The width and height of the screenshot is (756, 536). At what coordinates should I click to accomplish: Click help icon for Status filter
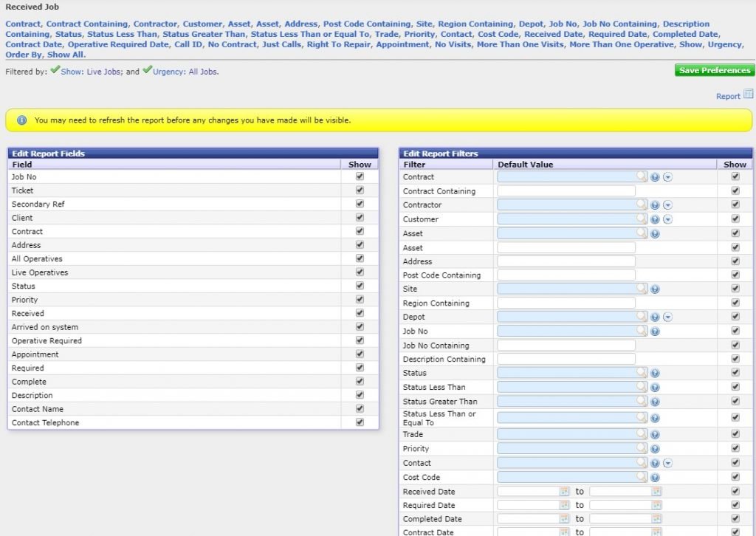[655, 373]
